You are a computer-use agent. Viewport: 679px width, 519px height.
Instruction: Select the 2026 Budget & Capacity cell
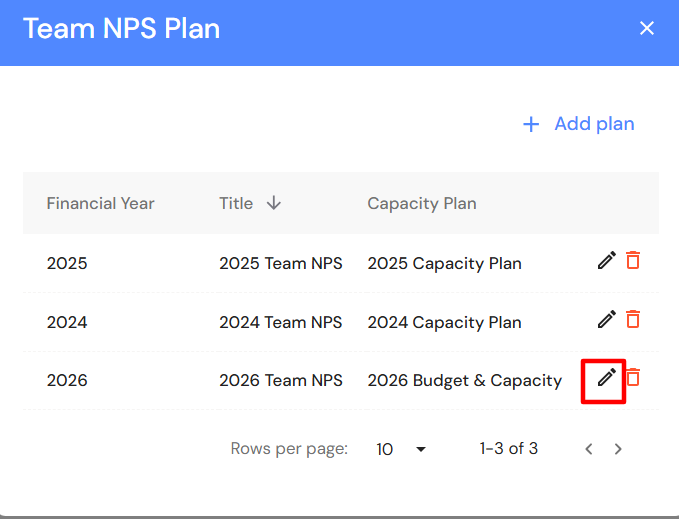pyautogui.click(x=464, y=380)
